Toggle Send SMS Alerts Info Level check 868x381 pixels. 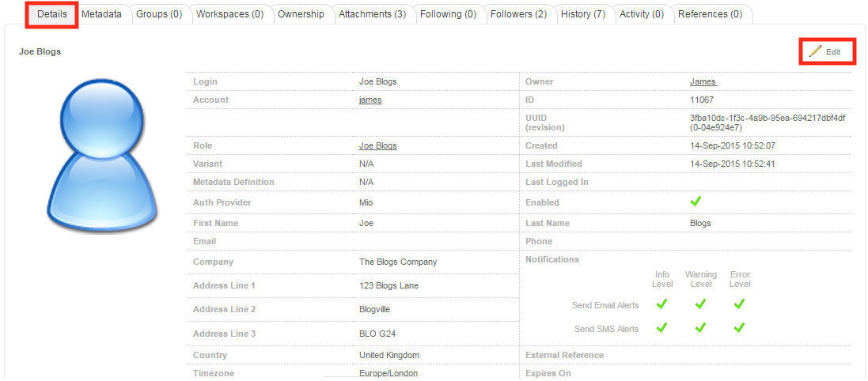pyautogui.click(x=661, y=328)
